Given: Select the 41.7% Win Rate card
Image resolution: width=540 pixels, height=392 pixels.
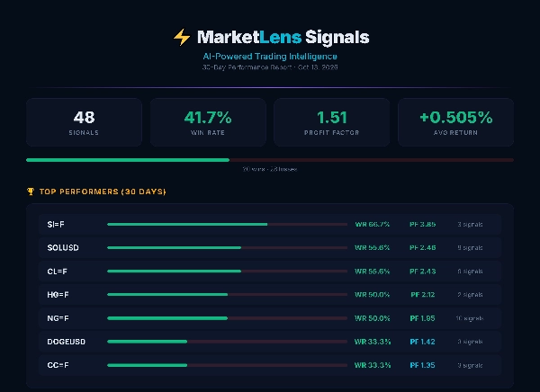Looking at the screenshot, I should pos(208,122).
